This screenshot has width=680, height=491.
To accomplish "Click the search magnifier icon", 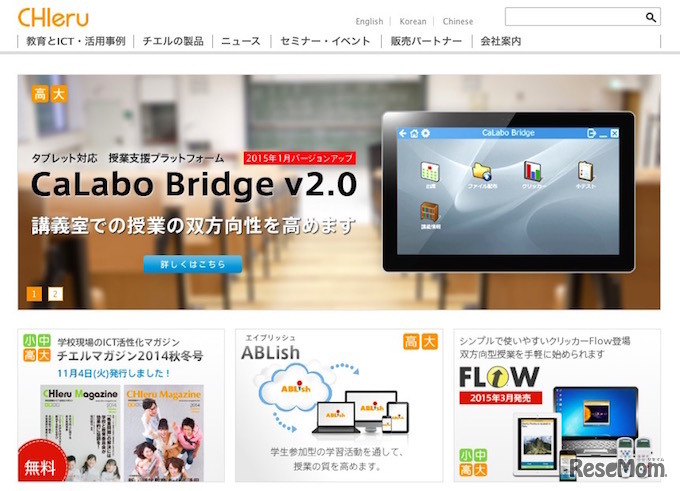I will click(651, 17).
